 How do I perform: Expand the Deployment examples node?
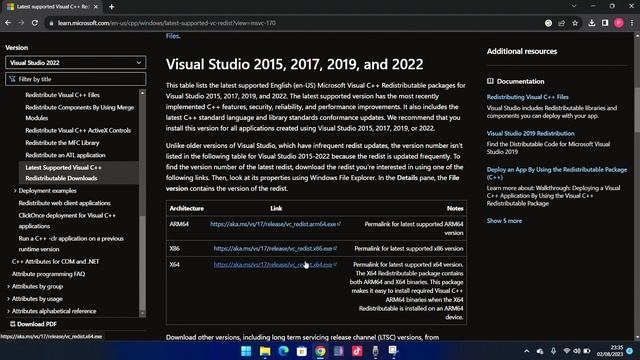[x=15, y=191]
